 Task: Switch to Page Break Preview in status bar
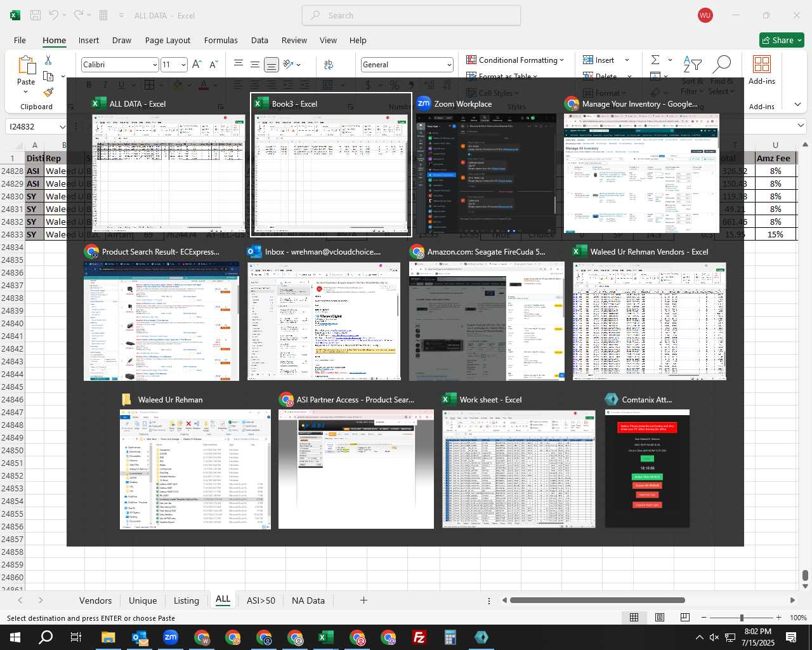(685, 618)
